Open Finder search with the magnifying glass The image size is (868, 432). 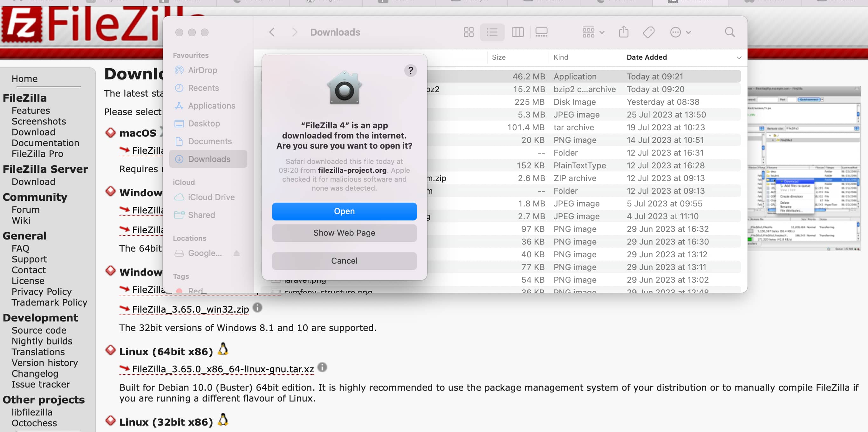pos(729,32)
